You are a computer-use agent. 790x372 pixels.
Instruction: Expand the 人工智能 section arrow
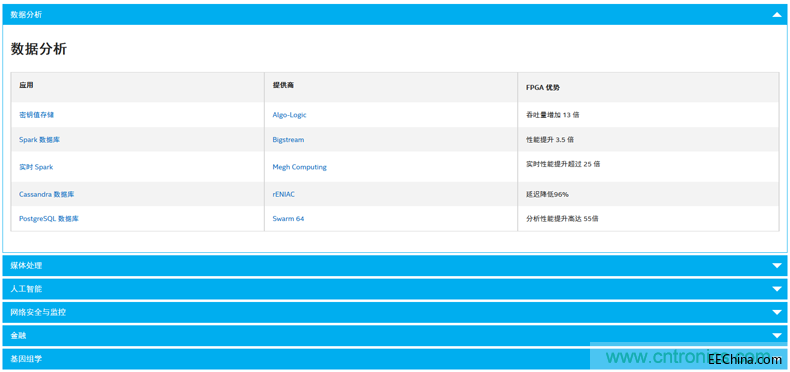776,289
